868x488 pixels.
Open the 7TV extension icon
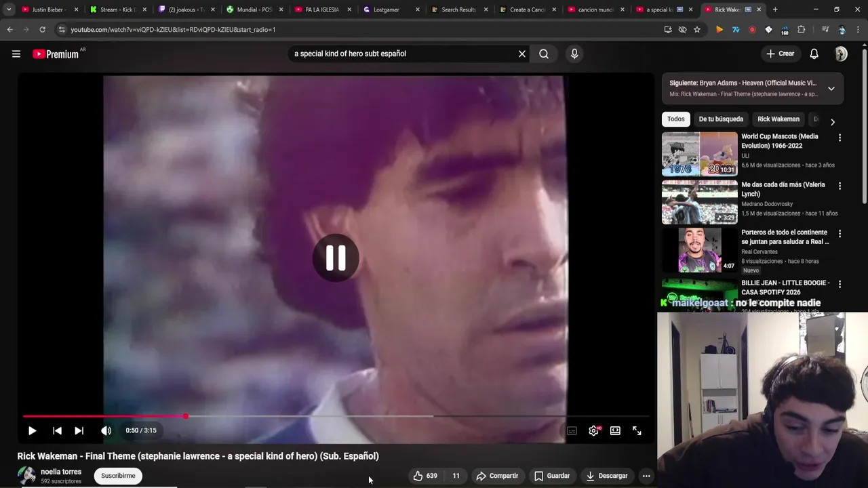point(736,30)
